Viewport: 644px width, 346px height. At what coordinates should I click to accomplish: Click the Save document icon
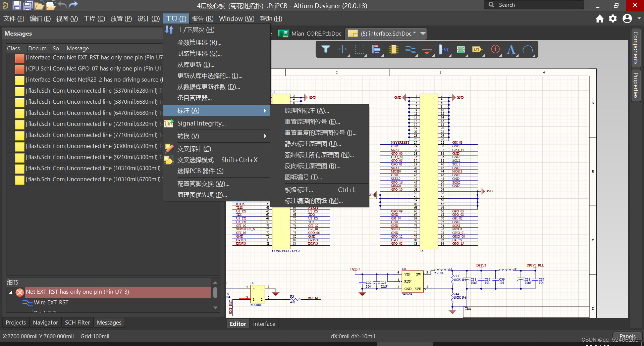coord(16,5)
